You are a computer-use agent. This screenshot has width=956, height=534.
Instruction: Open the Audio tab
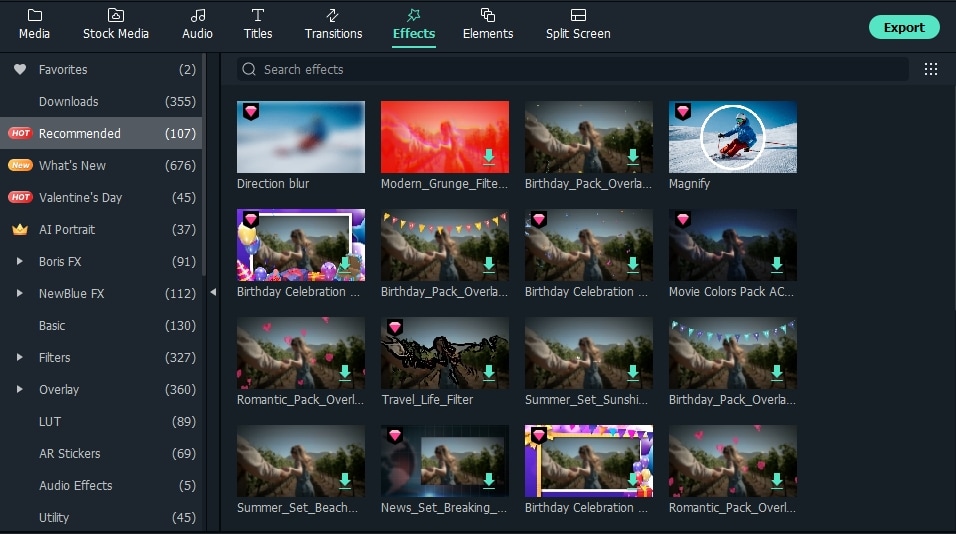click(x=198, y=24)
